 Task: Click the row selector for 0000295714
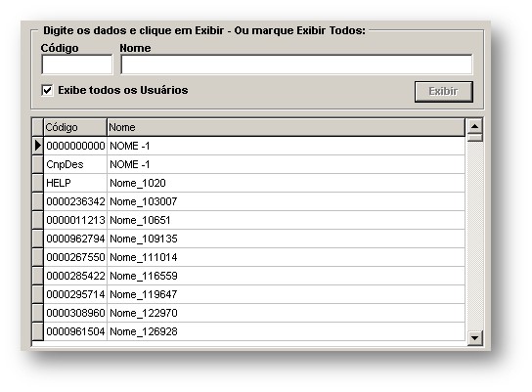pyautogui.click(x=38, y=294)
